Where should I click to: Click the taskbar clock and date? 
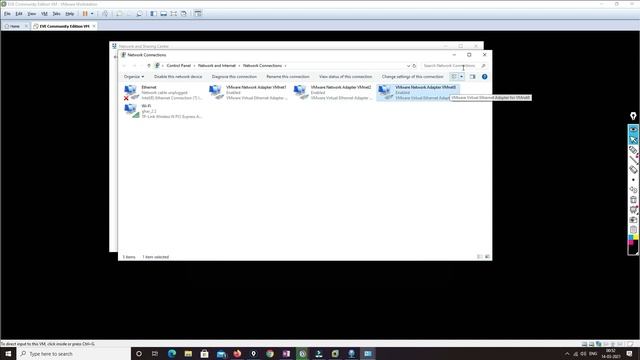[611, 354]
